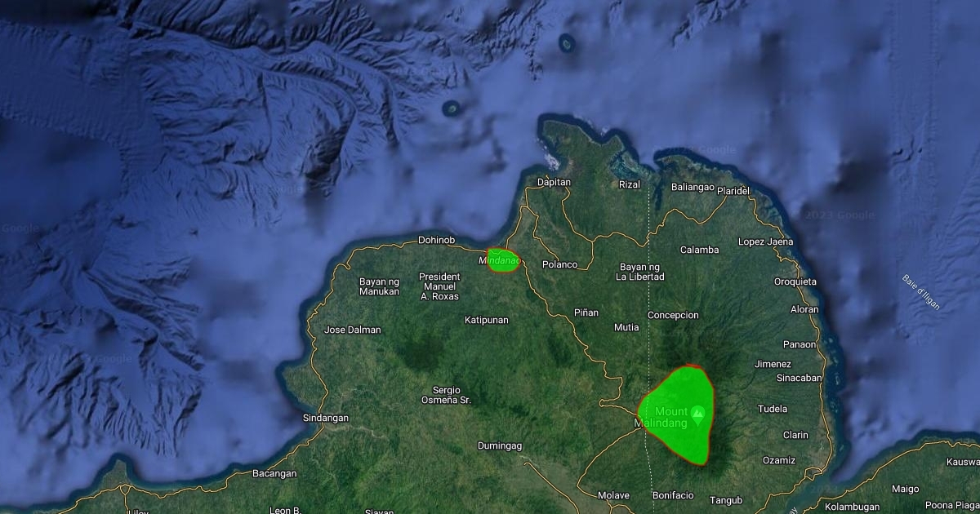Click the Concepcion label

pos(674,315)
